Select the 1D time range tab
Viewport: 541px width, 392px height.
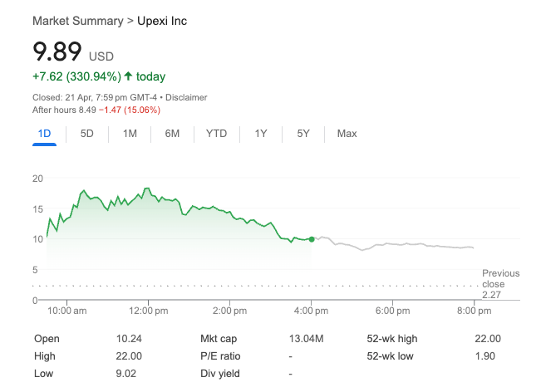tap(45, 134)
